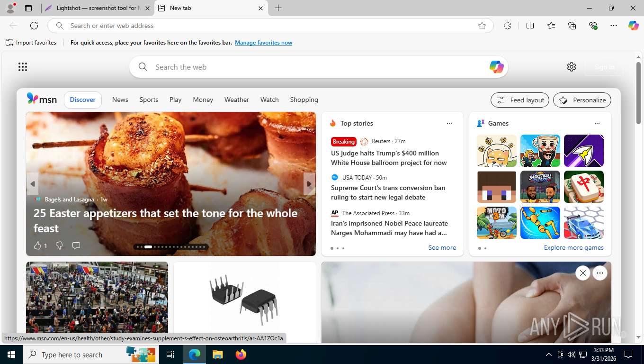Open Feed layout options
The image size is (644, 364).
tap(520, 100)
